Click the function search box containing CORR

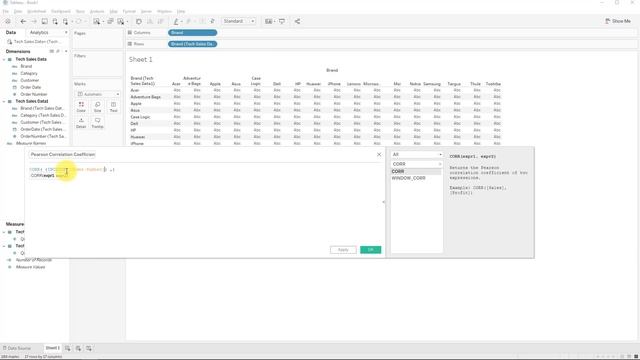(416, 164)
